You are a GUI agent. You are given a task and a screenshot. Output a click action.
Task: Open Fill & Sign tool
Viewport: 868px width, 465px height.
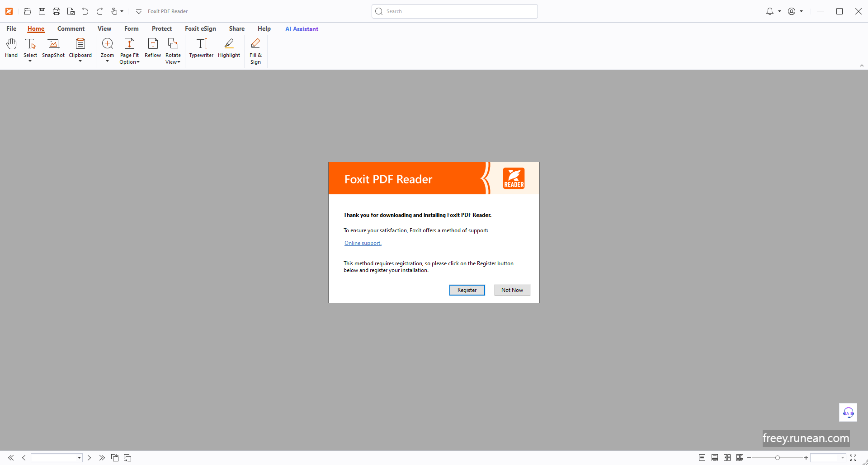pyautogui.click(x=255, y=51)
